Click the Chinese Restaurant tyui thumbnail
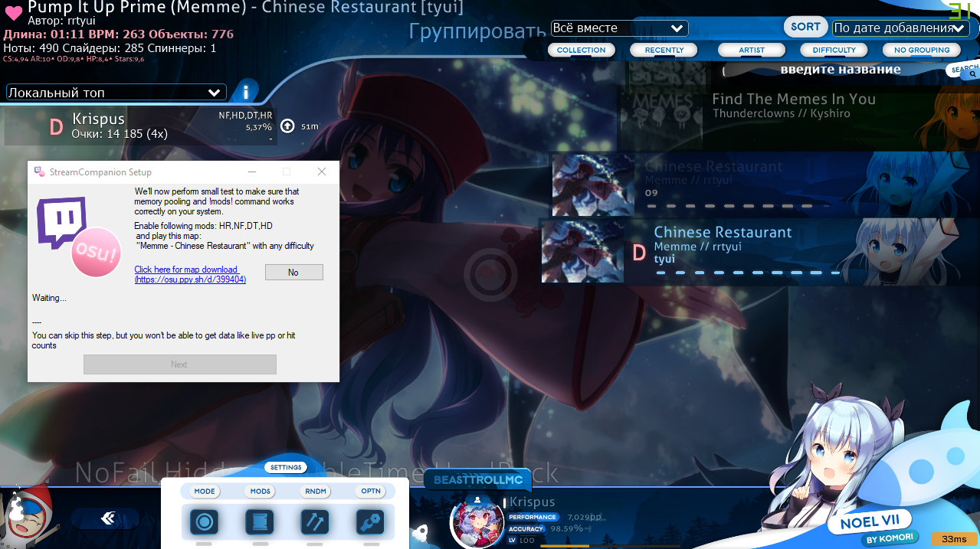This screenshot has width=980, height=549. [582, 252]
